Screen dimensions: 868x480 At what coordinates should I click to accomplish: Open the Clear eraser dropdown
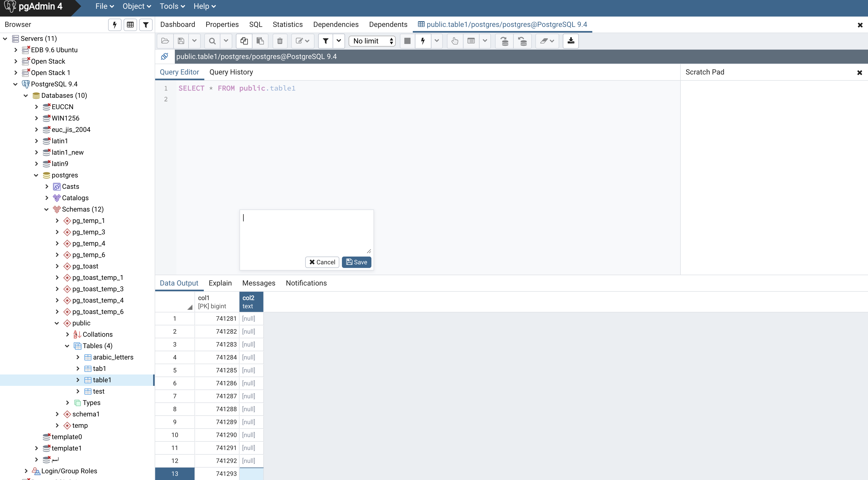[547, 41]
